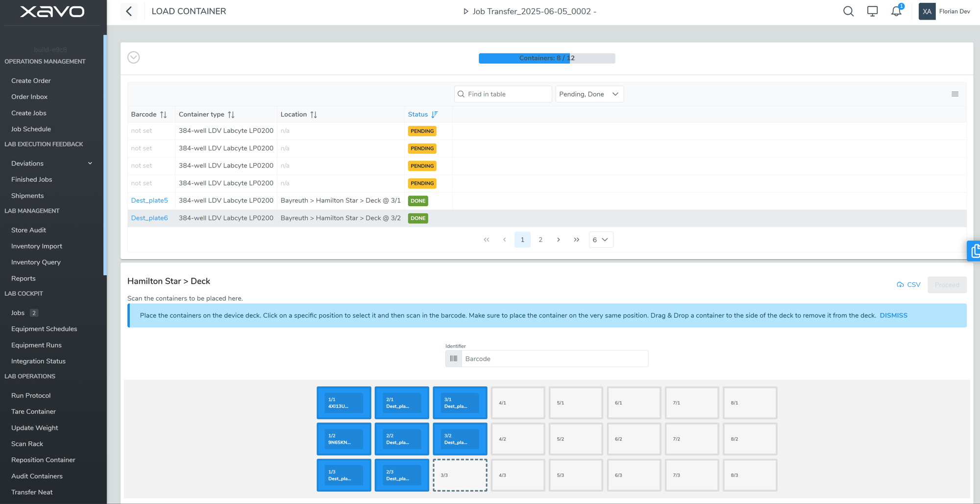This screenshot has height=504, width=980.
Task: Open the notifications bell
Action: 896,11
